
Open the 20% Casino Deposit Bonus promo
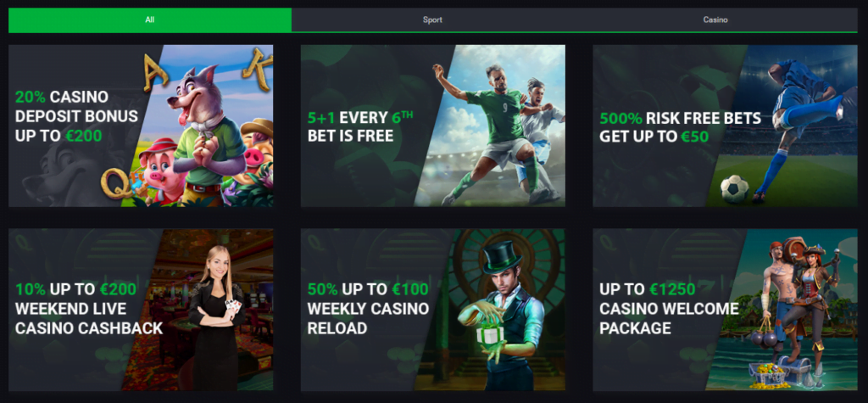(141, 126)
